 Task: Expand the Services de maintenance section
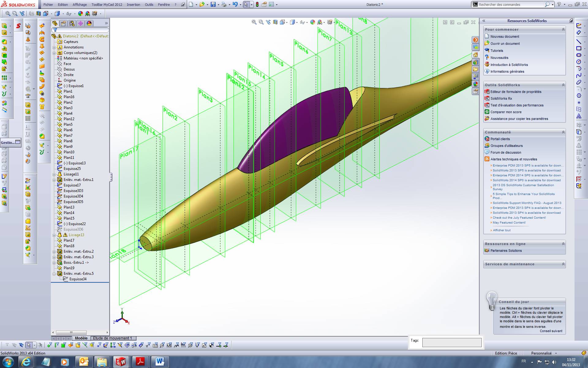(x=563, y=264)
